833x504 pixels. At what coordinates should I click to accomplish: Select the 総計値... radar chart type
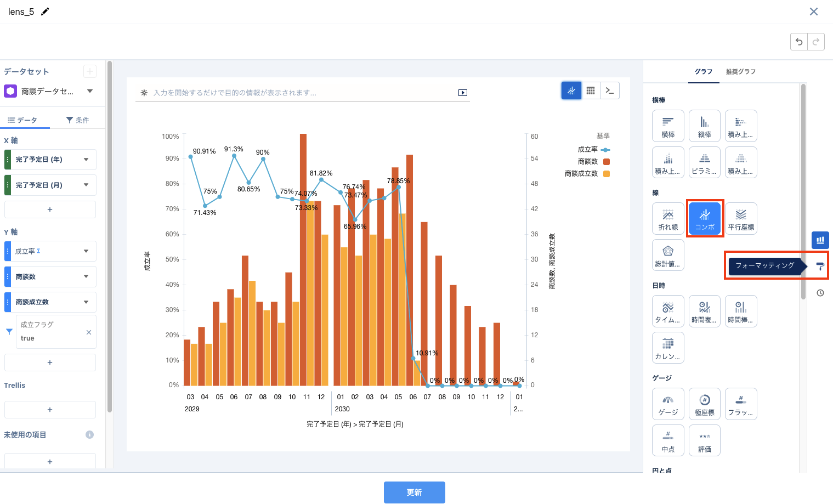[x=668, y=256]
